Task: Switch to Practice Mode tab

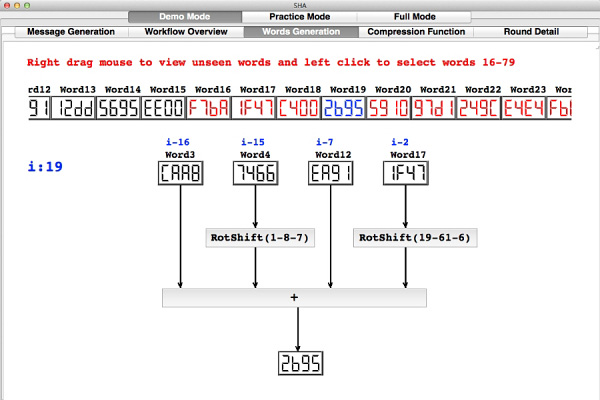Action: (x=298, y=17)
